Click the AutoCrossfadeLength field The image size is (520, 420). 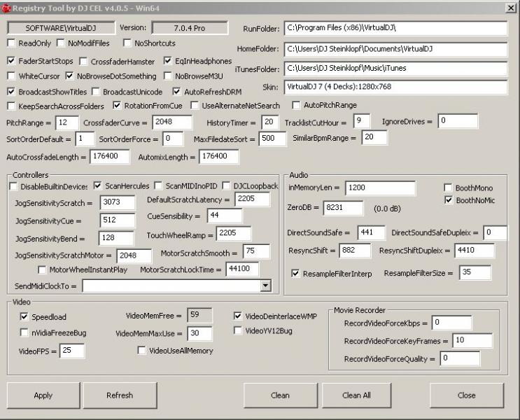click(110, 157)
